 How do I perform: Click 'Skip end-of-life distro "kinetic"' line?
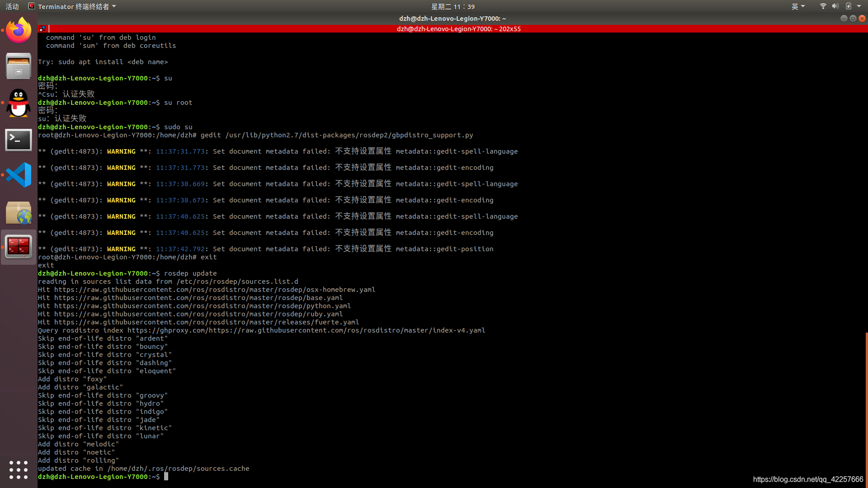105,428
